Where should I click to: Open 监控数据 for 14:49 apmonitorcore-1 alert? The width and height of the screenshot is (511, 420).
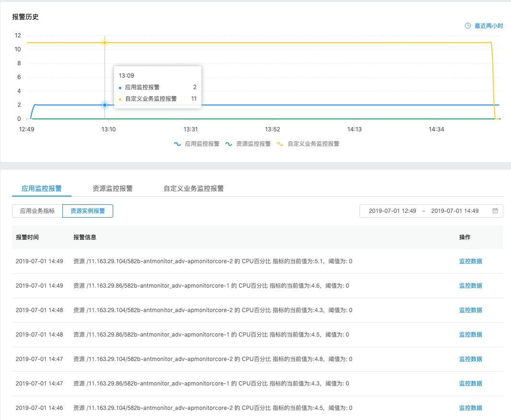[471, 286]
